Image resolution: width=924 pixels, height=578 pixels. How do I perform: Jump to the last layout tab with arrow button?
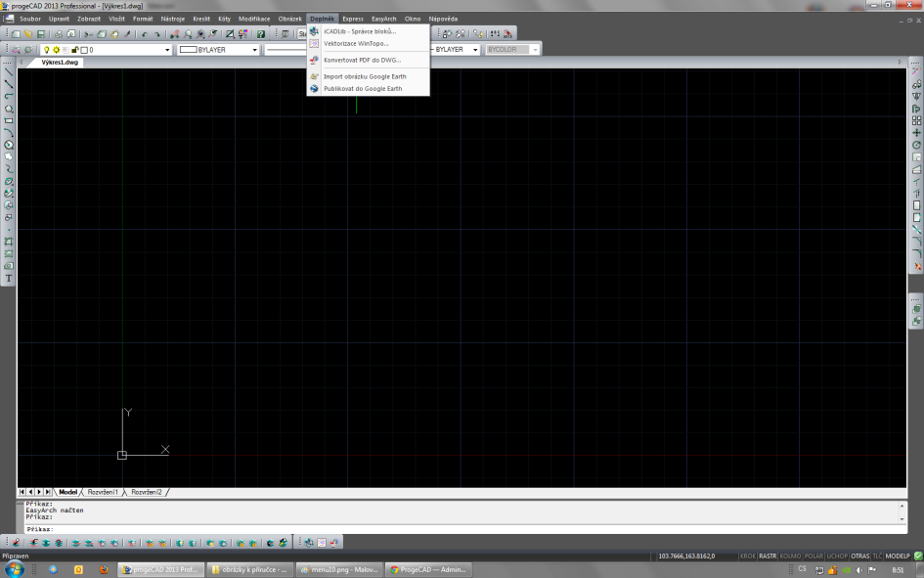tap(48, 492)
